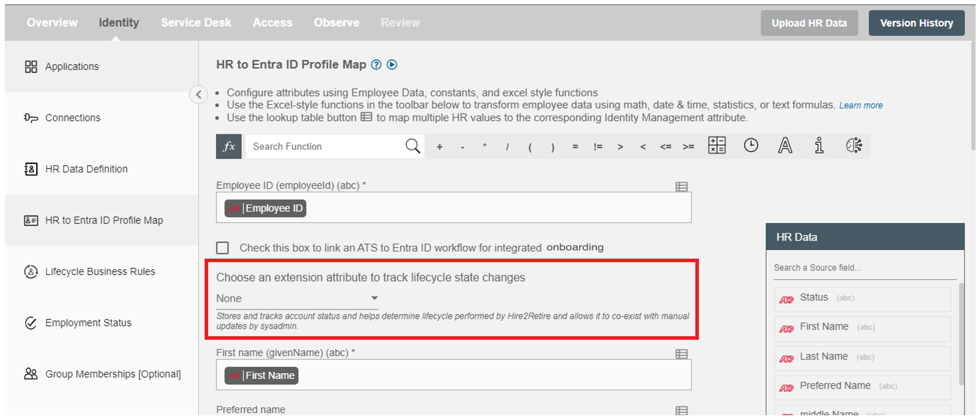Viewport: 980px width, 420px height.
Task: Select HR to Entra ID Profile Map sidebar item
Action: point(101,220)
